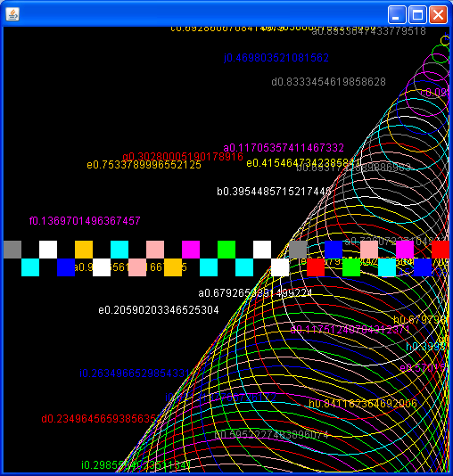This screenshot has height=476, width=453.
Task: Click the blue text beginning i0.26349665
Action: tap(135, 373)
